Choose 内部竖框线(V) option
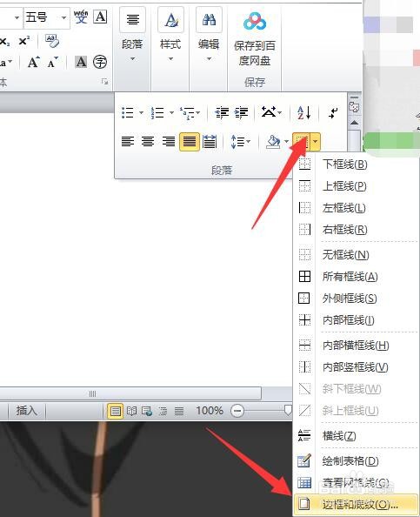 coord(356,367)
